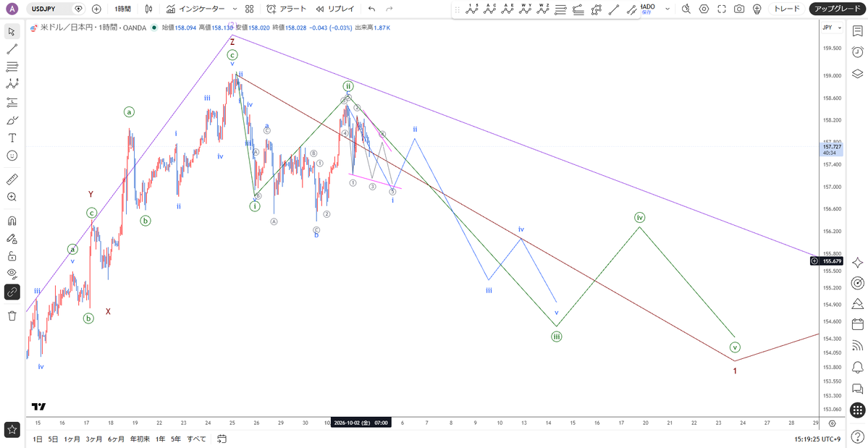The width and height of the screenshot is (868, 448).
Task: Toggle lock all drawing tools
Action: (x=12, y=256)
